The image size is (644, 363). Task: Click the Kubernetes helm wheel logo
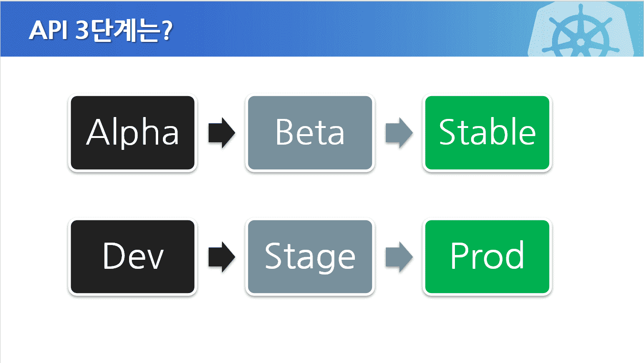[581, 35]
